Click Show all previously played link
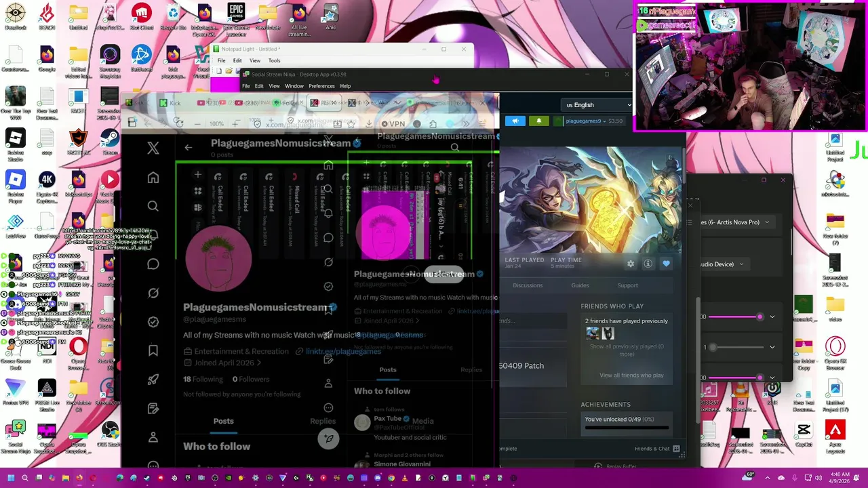Viewport: 868px width, 488px height. coord(627,350)
